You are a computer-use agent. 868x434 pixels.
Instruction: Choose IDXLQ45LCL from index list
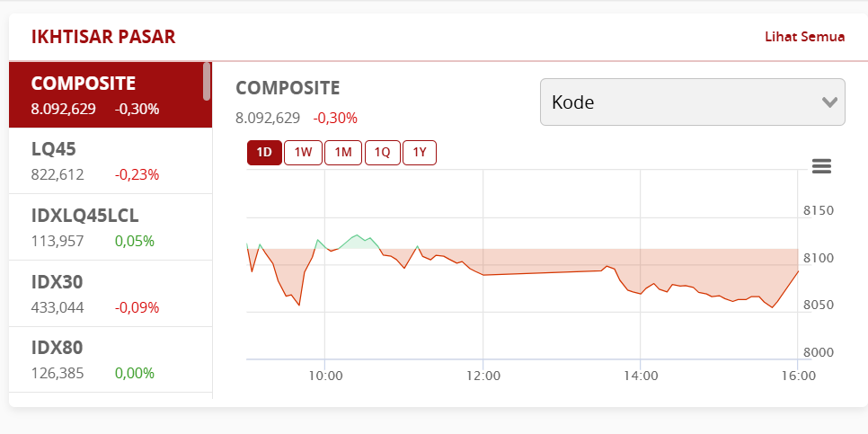(x=106, y=227)
